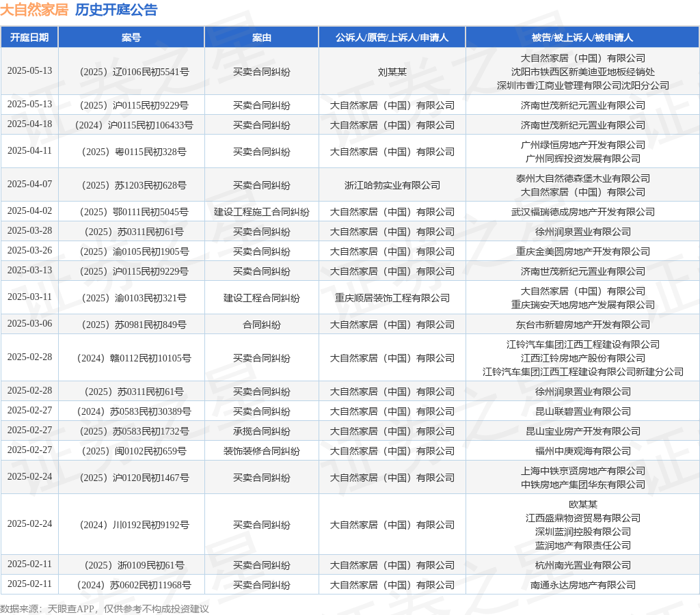The width and height of the screenshot is (700, 615).
Task: Select defendant 上海中铁京贤房地产有限公司
Action: (582, 471)
